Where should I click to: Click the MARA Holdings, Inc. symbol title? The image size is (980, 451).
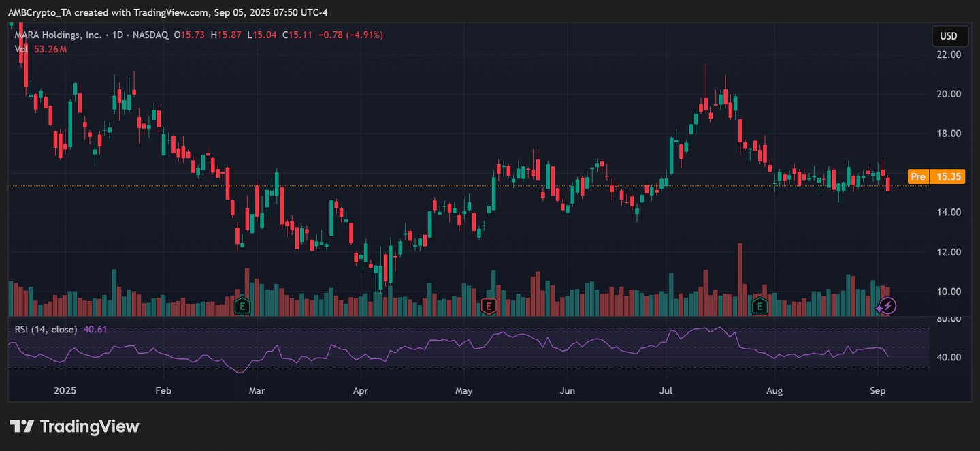coord(59,35)
